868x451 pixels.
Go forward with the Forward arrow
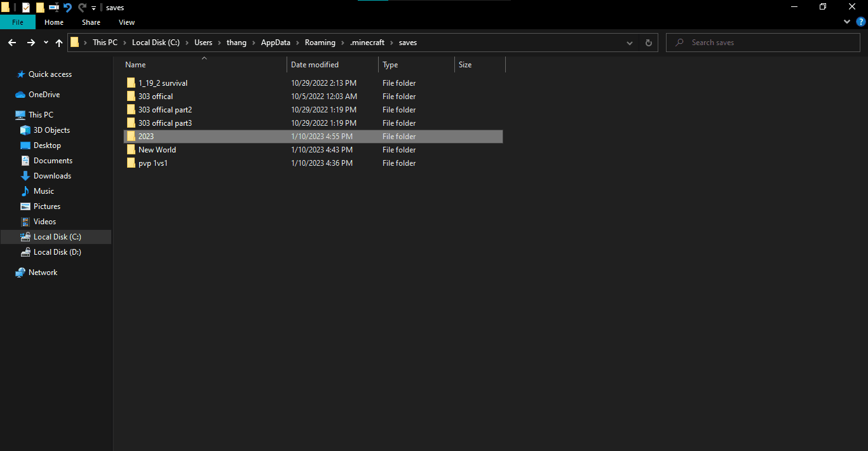tap(31, 43)
